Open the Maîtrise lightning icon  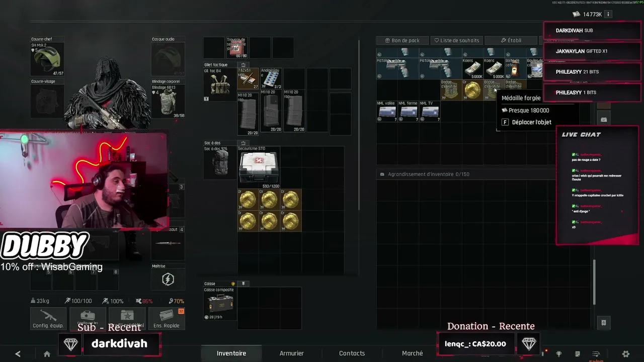[168, 279]
